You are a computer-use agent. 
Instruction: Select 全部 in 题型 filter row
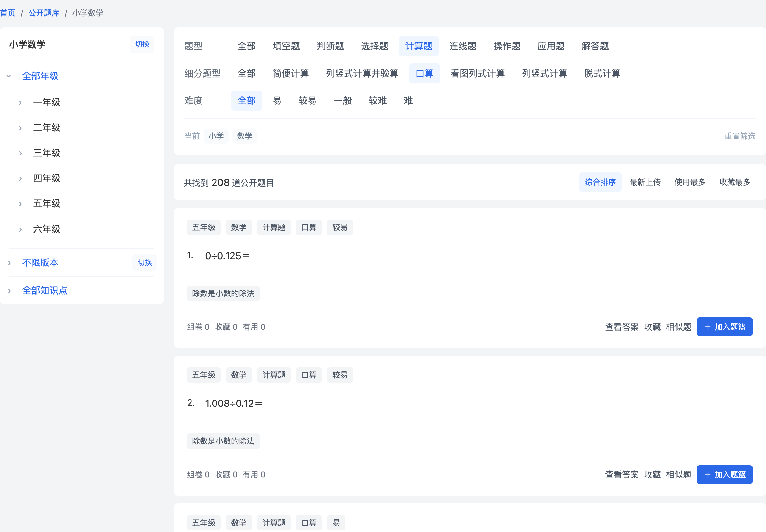[246, 46]
